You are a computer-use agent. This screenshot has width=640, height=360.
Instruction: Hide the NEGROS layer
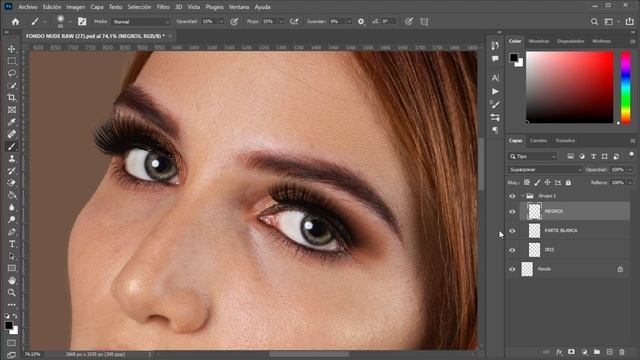pos(512,211)
